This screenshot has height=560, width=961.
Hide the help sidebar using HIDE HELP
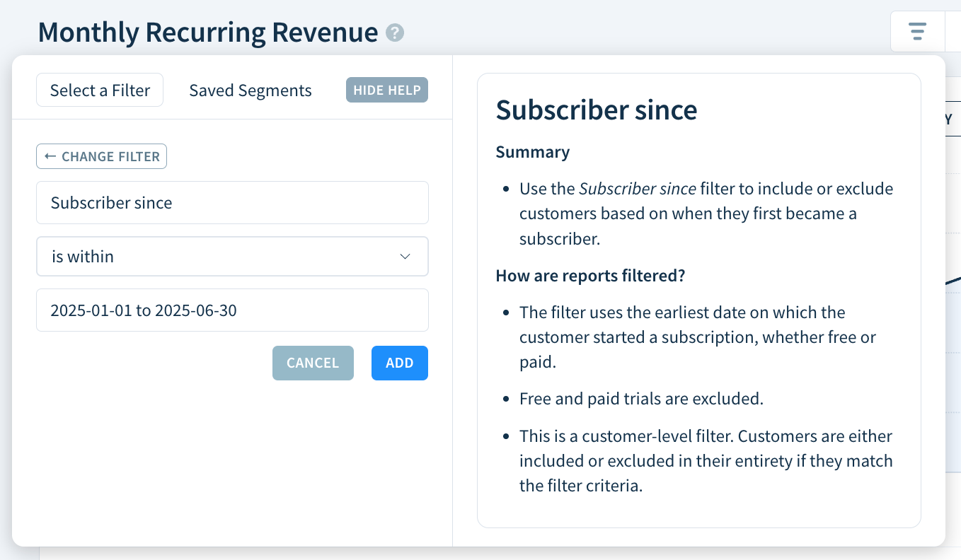point(387,90)
